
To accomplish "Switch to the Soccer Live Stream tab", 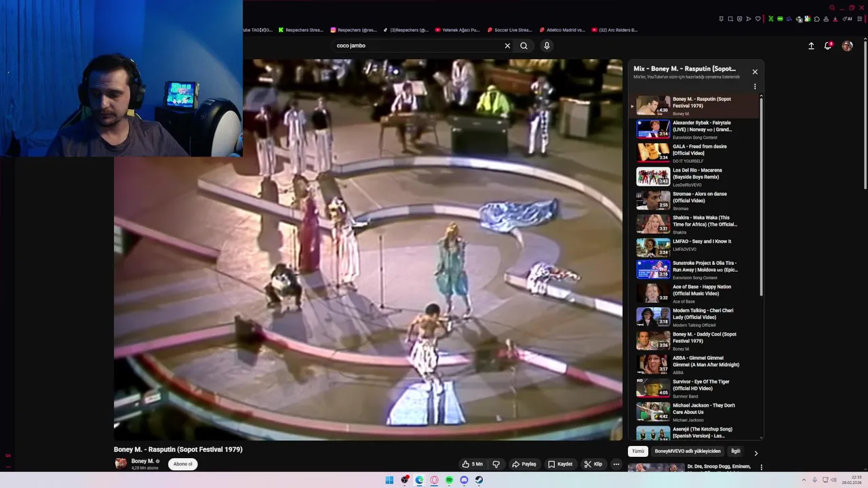I will point(510,30).
